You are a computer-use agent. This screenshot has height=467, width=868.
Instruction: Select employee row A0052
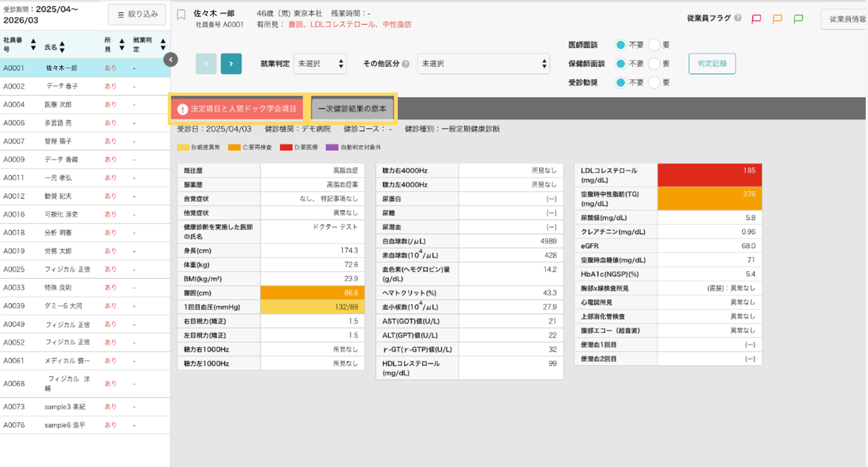[x=85, y=342]
